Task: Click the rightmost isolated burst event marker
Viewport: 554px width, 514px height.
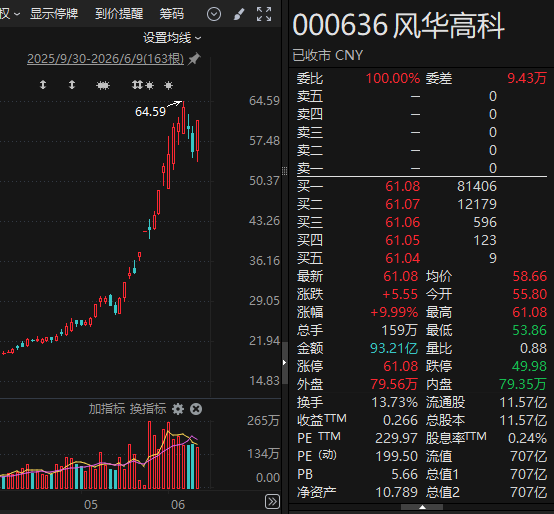Action: (x=169, y=85)
